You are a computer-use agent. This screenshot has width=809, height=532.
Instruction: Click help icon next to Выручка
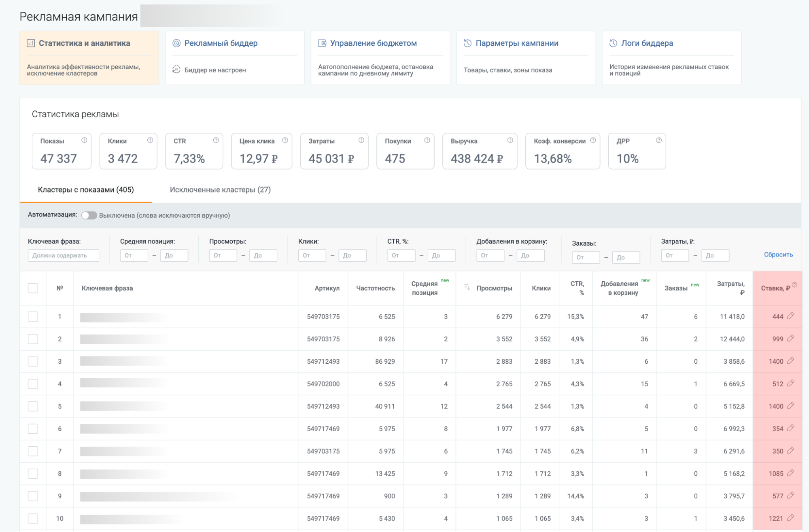point(510,140)
